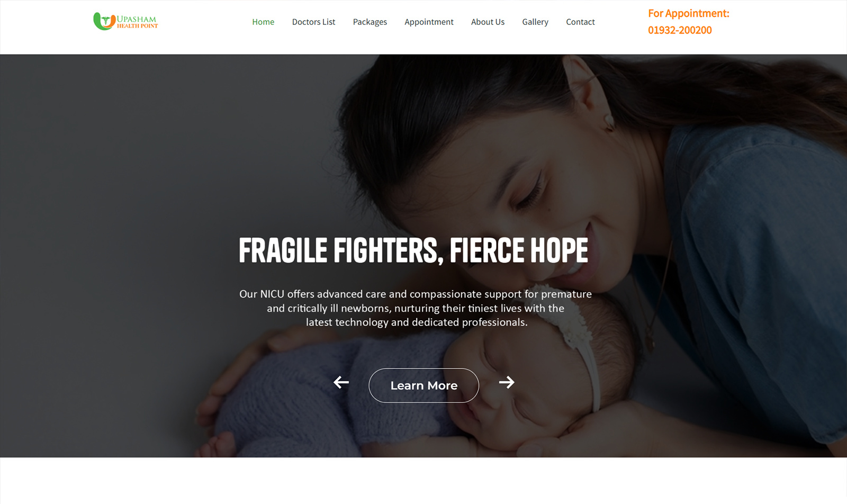Click the Fragile Fighters, Fierce Hope headline
This screenshot has width=847, height=504.
click(x=413, y=250)
